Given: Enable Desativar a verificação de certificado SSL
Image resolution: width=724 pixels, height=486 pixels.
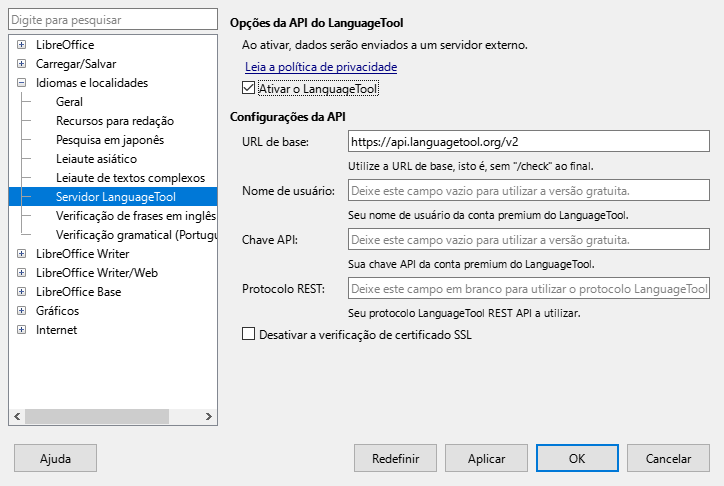Looking at the screenshot, I should click(248, 334).
